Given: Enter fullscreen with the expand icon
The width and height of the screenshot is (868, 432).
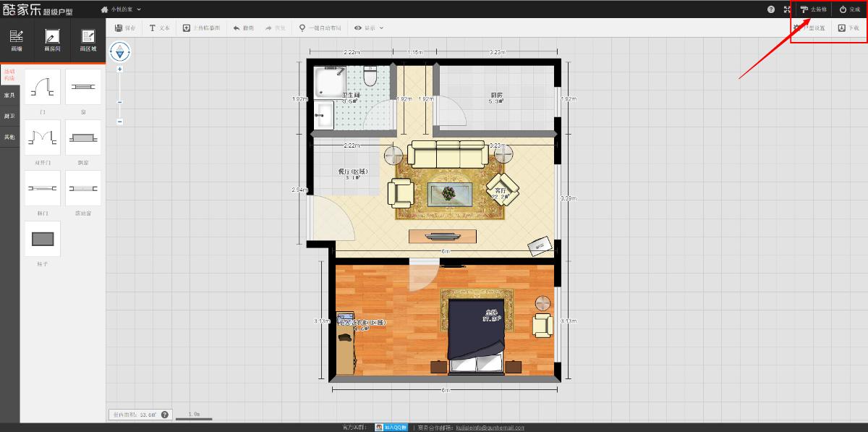Looking at the screenshot, I should click(787, 9).
